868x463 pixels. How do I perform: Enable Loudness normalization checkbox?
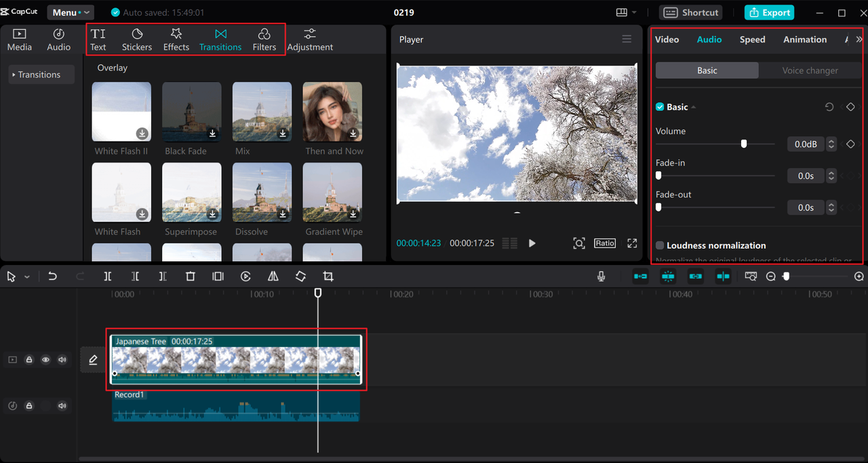coord(660,245)
